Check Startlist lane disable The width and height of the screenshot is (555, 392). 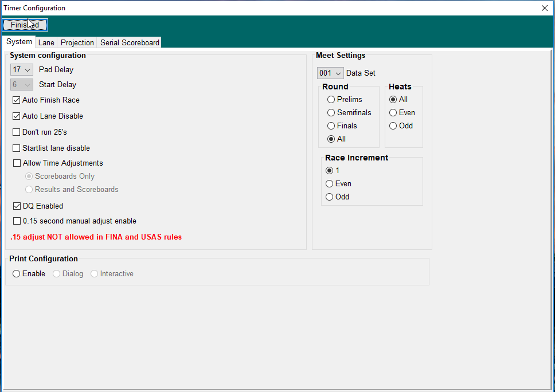click(x=17, y=148)
